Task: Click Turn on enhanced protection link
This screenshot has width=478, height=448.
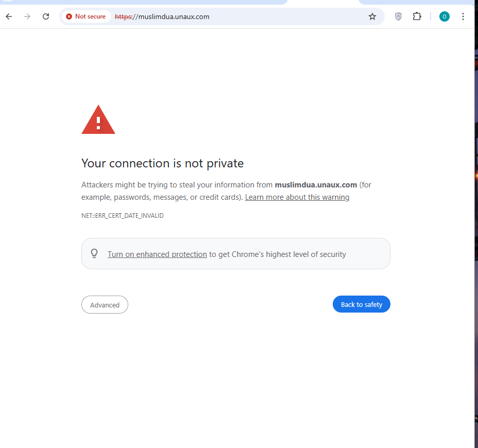Action: [157, 254]
